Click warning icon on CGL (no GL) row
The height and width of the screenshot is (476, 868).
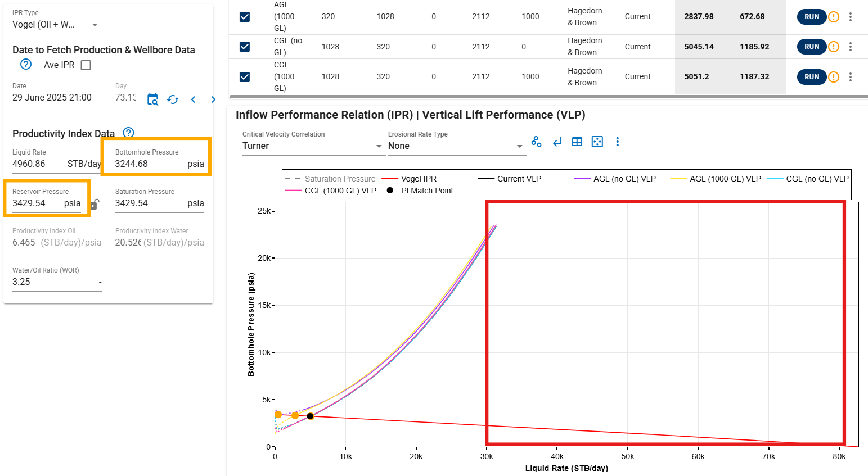834,47
